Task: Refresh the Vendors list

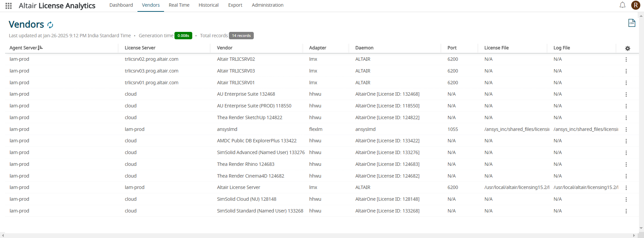Action: pos(50,25)
